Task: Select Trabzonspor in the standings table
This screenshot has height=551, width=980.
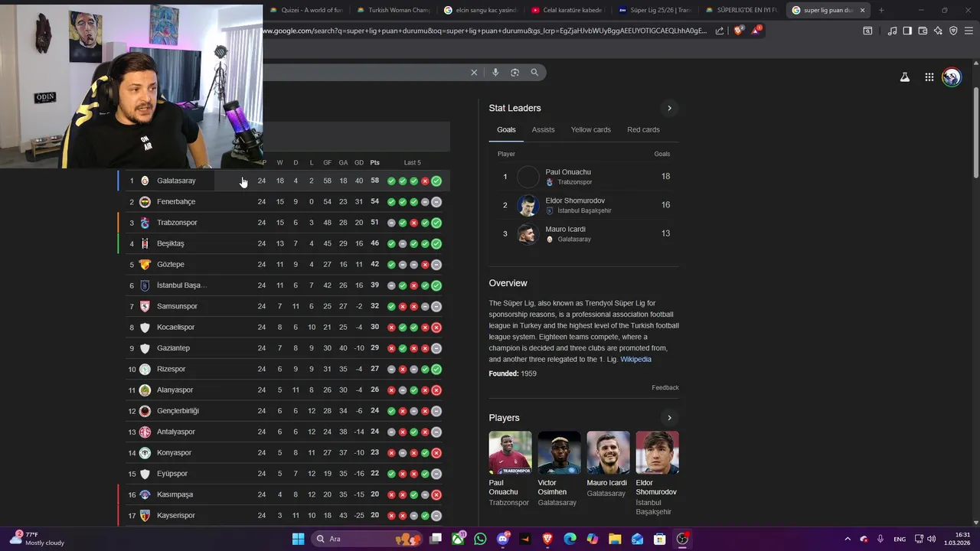Action: [x=283, y=223]
